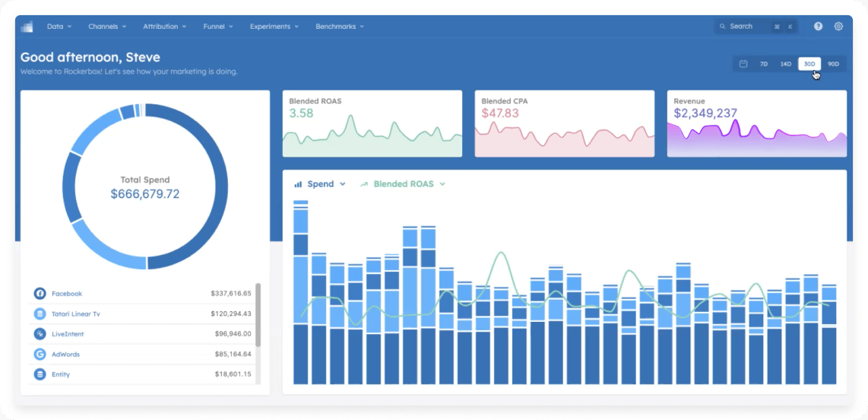Select the 7D time range
Screen dimensions: 868x420
click(x=764, y=64)
